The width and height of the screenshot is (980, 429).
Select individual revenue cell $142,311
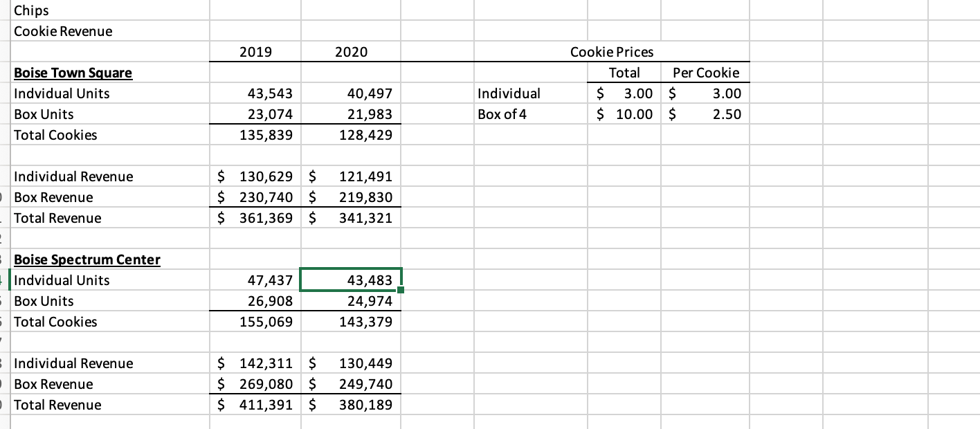point(255,363)
